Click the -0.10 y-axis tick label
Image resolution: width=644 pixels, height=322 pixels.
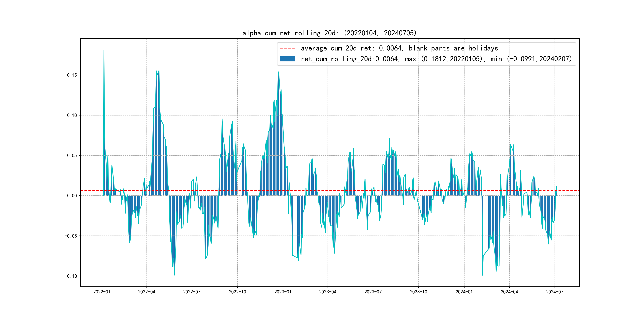tap(71, 276)
